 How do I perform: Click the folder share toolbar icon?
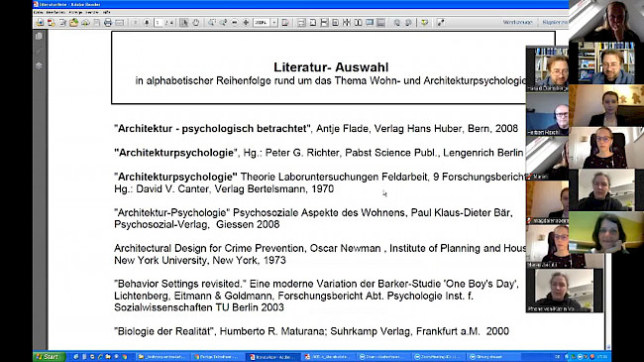[x=74, y=23]
